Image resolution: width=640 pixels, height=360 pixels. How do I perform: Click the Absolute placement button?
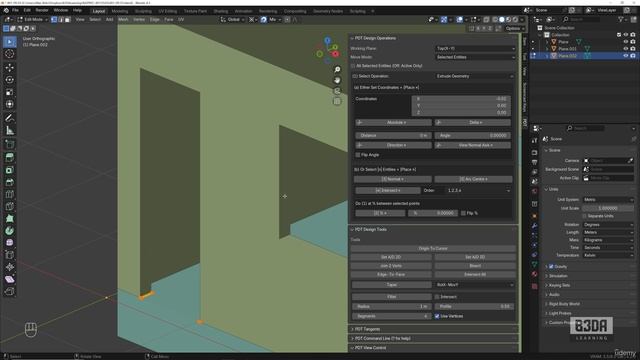[393, 122]
